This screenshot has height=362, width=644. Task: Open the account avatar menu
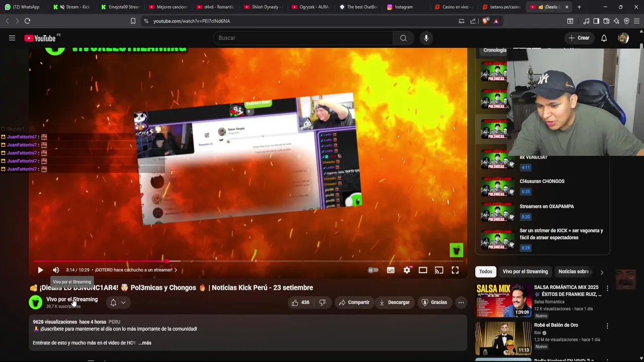click(623, 38)
